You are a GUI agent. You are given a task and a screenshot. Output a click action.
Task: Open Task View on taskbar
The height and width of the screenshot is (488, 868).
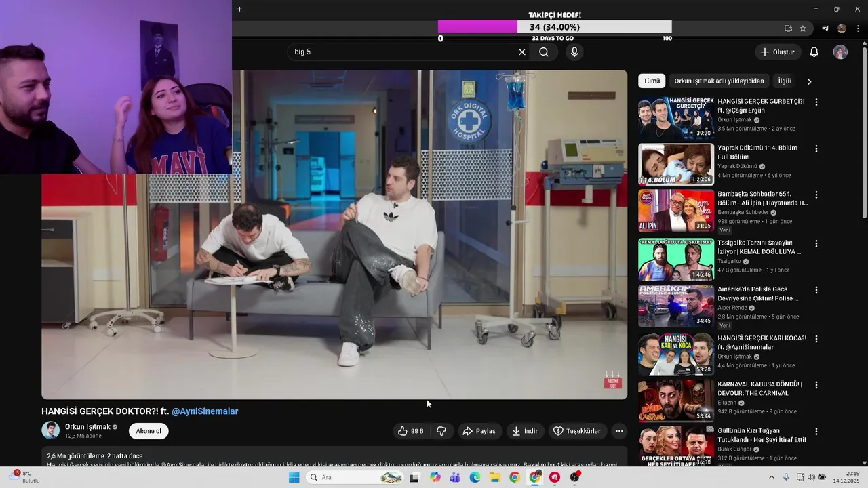coord(414,477)
